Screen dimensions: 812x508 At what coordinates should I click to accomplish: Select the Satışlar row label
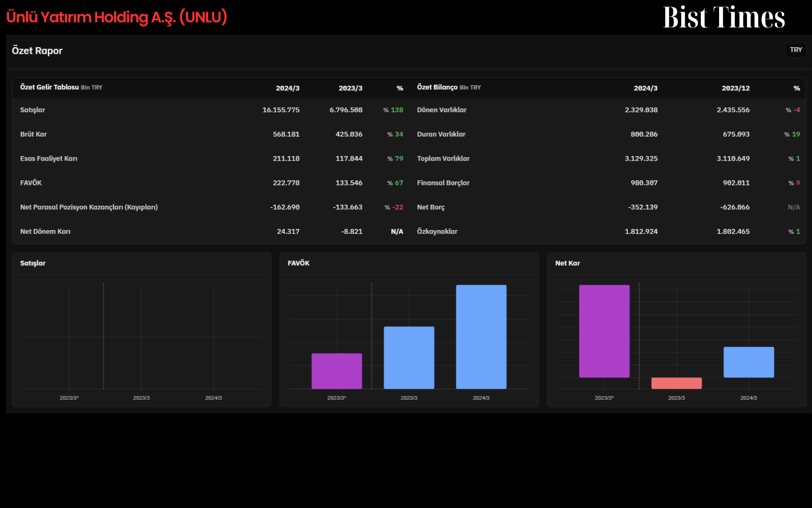tap(32, 110)
